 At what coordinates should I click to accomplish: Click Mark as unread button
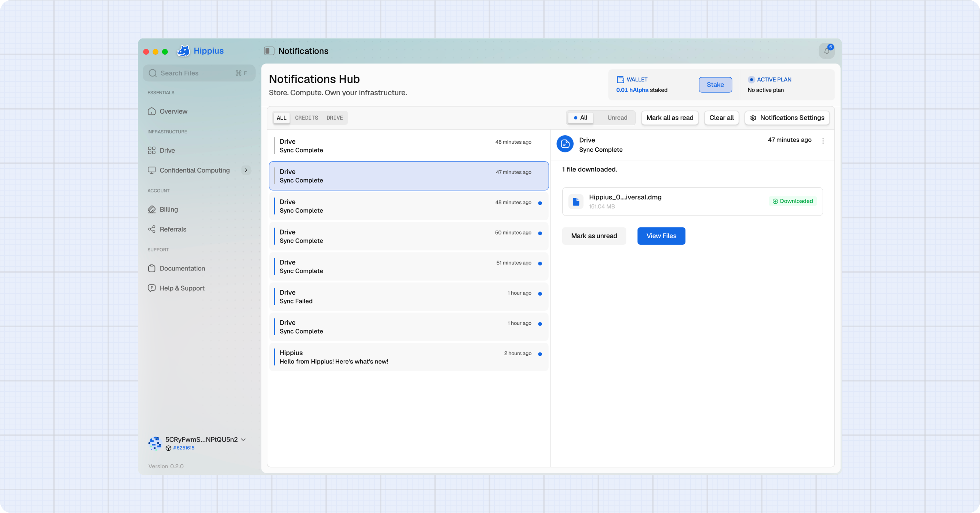pos(594,236)
